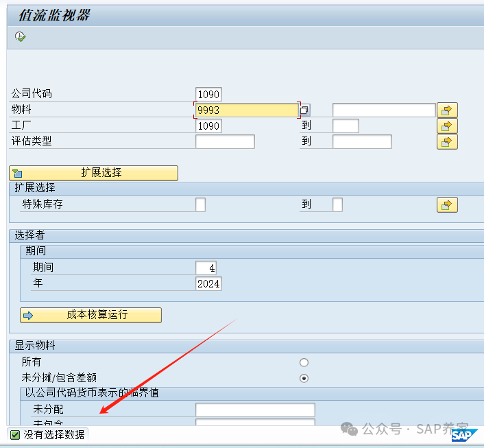484x448 pixels.
Task: Click the valuation type (评估类型) to-field
Action: (362, 142)
